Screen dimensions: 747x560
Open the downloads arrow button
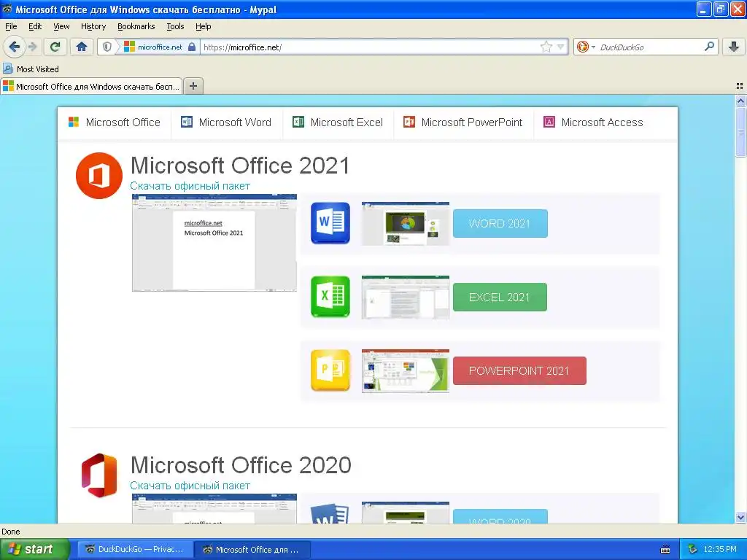734,47
